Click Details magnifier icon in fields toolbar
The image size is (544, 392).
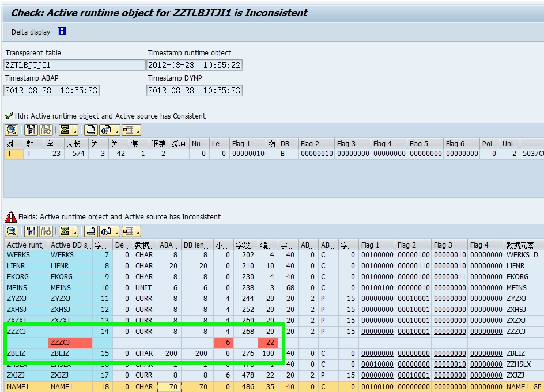[x=12, y=231]
